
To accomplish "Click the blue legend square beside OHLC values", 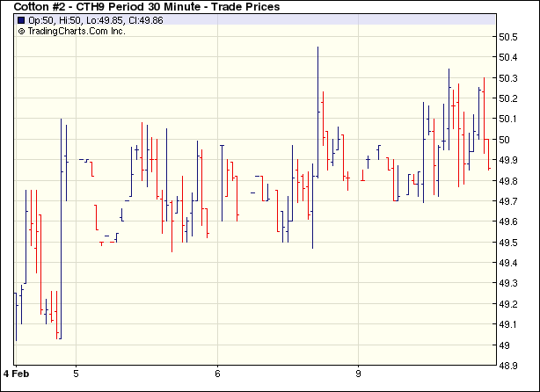I will coord(21,20).
